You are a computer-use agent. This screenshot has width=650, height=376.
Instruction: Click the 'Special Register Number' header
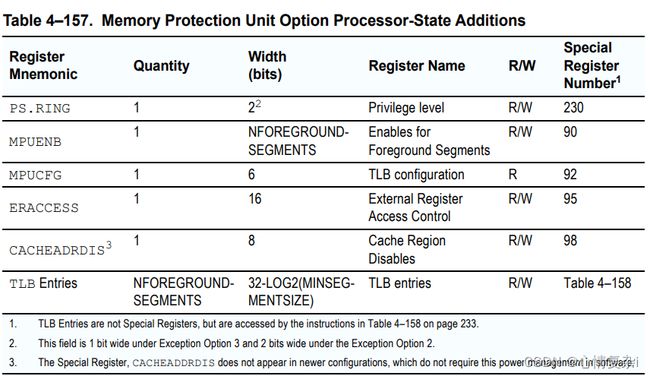click(592, 65)
